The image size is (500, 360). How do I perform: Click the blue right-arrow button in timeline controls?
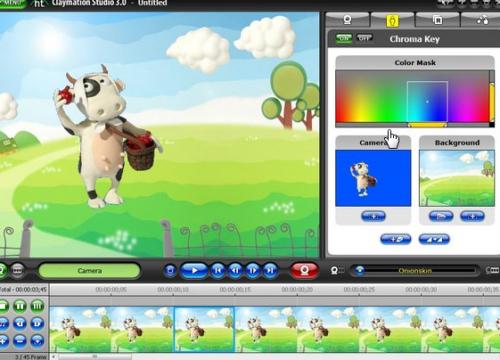tap(37, 323)
